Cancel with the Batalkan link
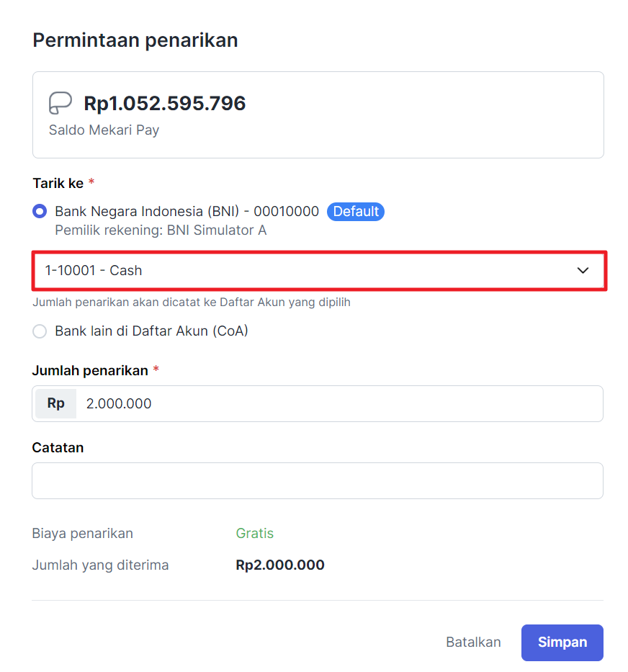The image size is (628, 672). click(x=473, y=642)
